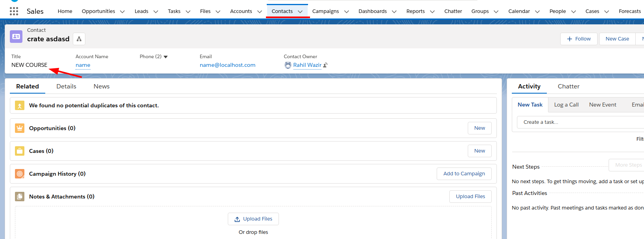Open People nav dropdown chevron
The height and width of the screenshot is (239, 644).
(x=574, y=12)
